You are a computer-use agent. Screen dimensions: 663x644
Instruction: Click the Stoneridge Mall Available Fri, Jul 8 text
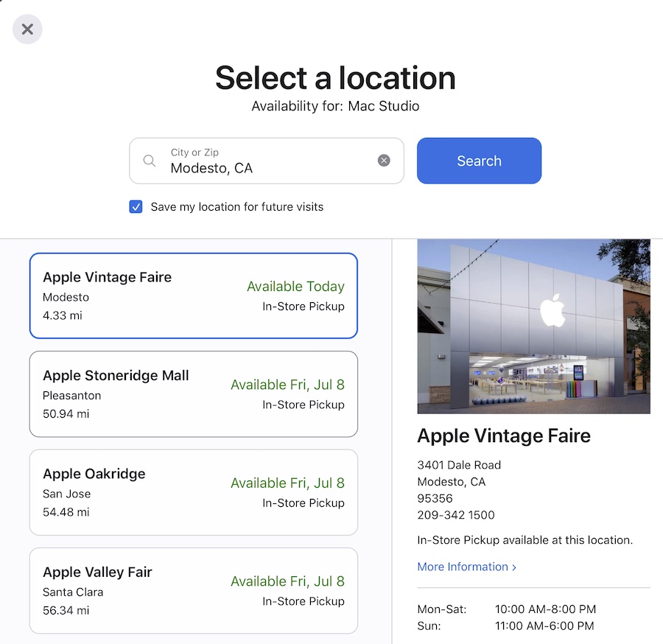[x=287, y=385]
